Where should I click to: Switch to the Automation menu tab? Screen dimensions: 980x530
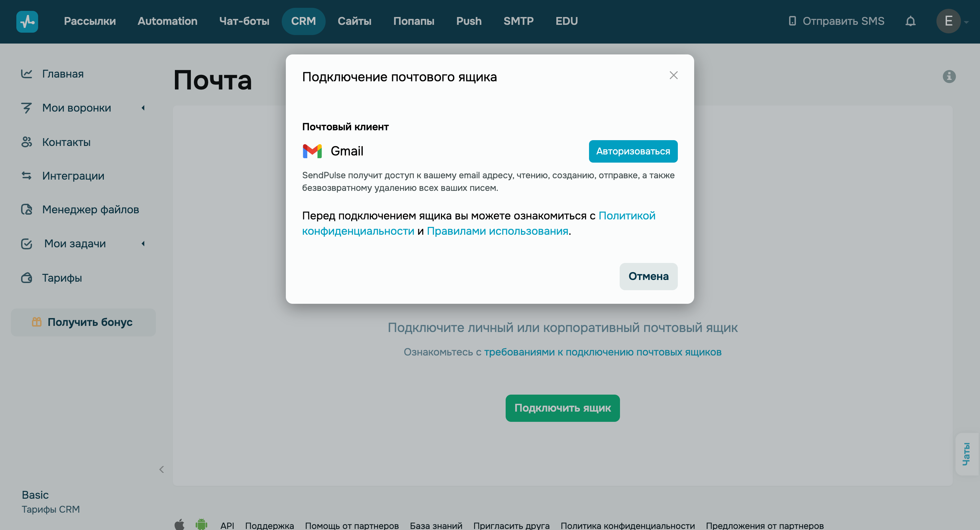(167, 21)
